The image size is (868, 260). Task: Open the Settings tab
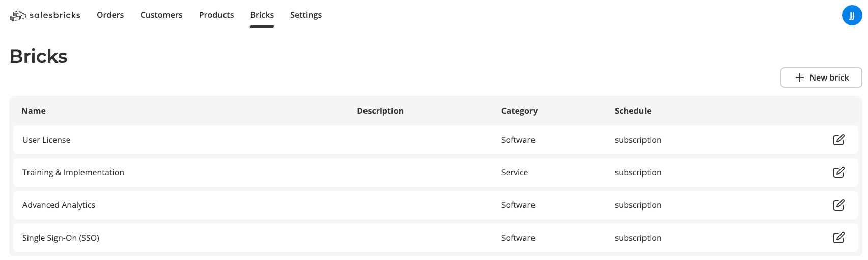pyautogui.click(x=306, y=15)
